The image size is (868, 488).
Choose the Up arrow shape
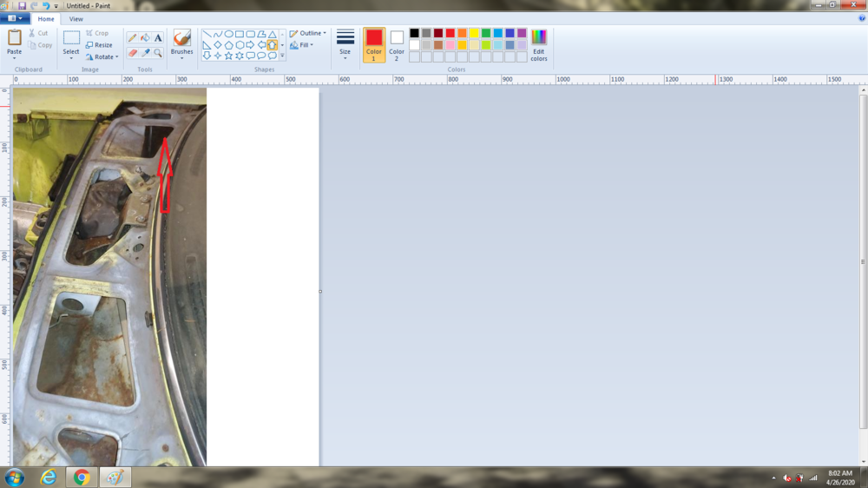point(273,45)
